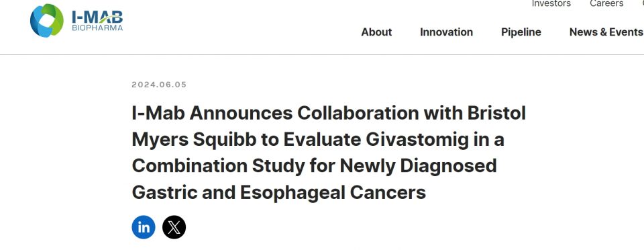Share the article on X
The image size is (644, 250).
tap(174, 227)
